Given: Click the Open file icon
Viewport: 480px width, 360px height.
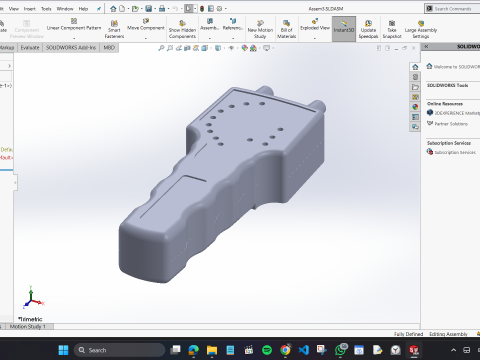Looking at the screenshot, I should coord(135,9).
